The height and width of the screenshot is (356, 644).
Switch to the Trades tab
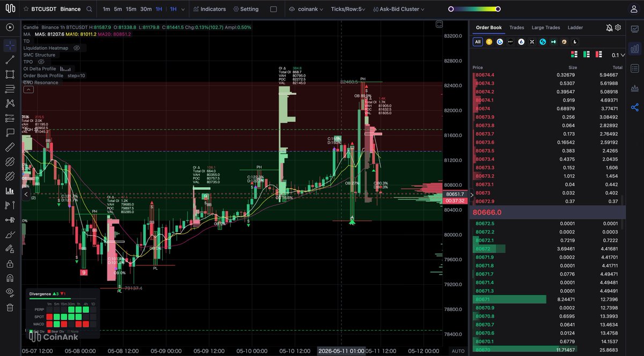coord(517,27)
